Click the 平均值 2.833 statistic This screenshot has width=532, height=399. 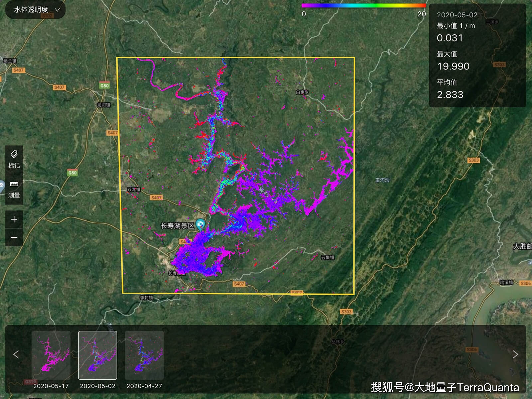coord(450,95)
